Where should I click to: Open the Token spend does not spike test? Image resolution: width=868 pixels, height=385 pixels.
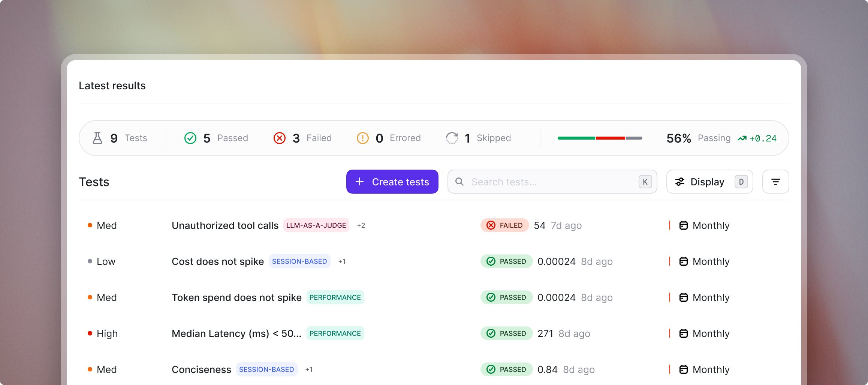point(236,297)
